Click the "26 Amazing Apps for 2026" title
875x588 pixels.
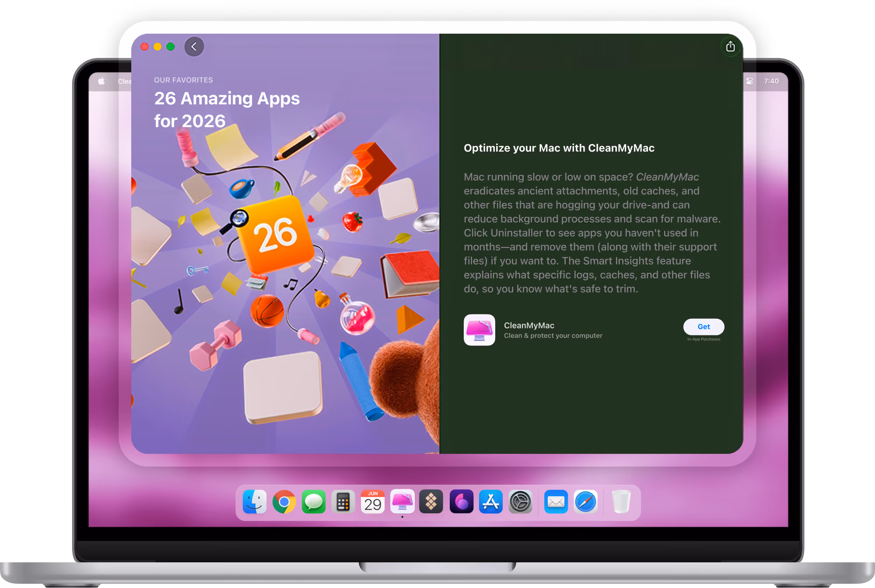pyautogui.click(x=227, y=110)
